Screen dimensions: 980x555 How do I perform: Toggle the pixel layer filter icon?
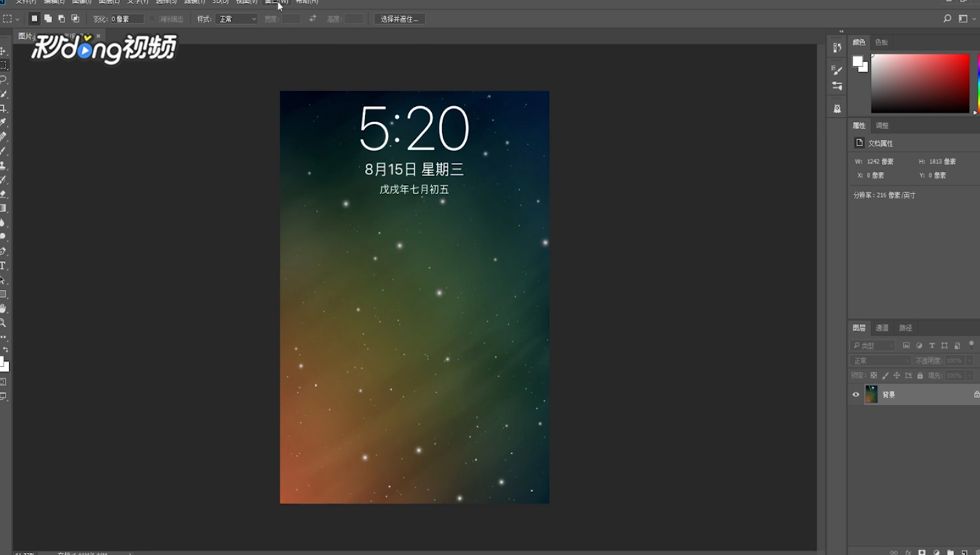pyautogui.click(x=906, y=345)
